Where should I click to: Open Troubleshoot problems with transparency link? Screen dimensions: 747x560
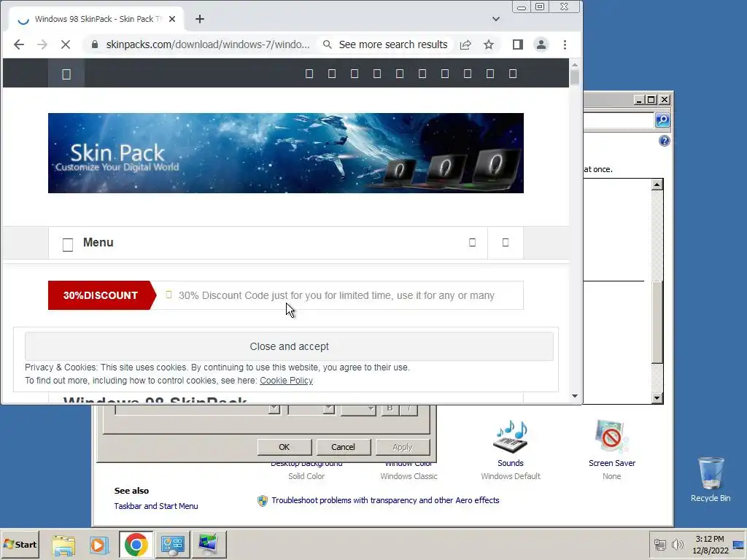click(x=385, y=500)
